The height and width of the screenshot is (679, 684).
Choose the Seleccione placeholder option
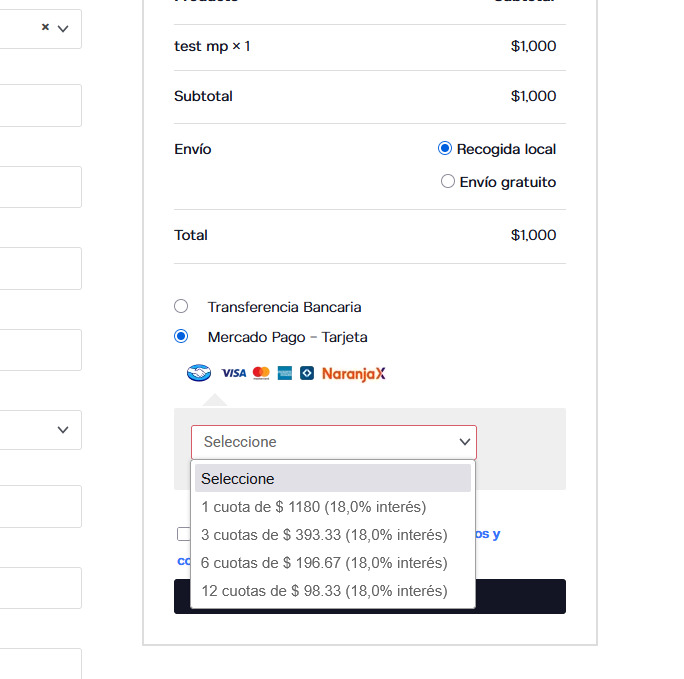click(x=333, y=478)
